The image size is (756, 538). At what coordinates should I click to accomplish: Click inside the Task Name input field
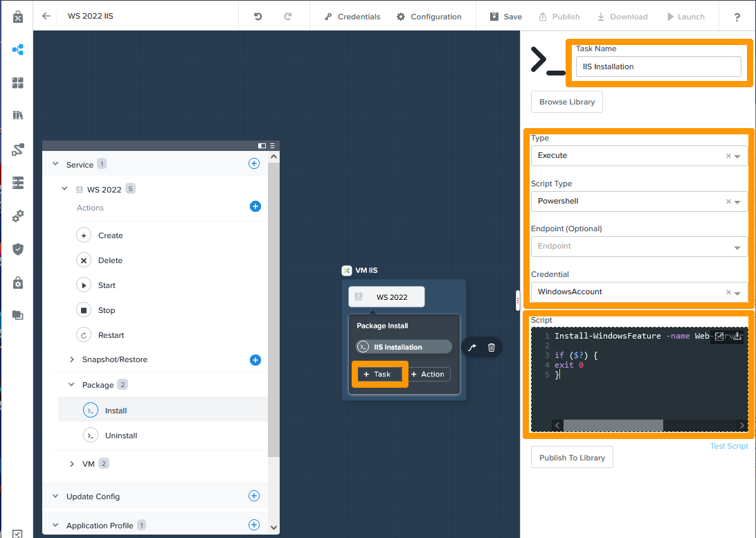pyautogui.click(x=658, y=66)
